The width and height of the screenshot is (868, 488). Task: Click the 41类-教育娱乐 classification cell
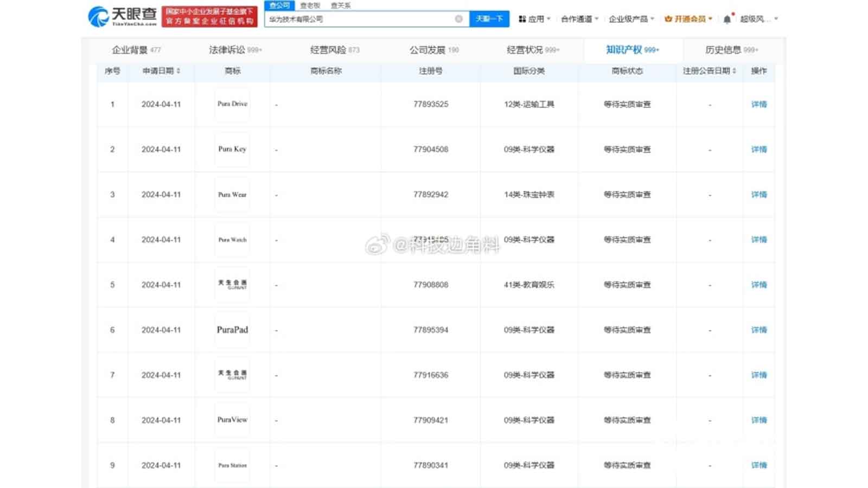coord(529,285)
